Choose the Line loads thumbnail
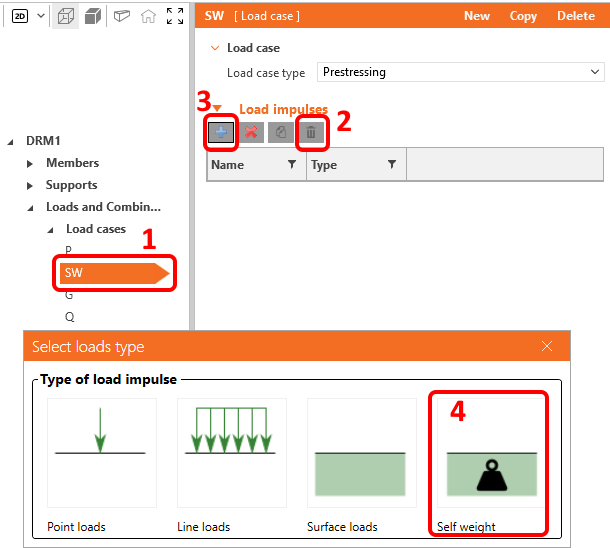Image resolution: width=610 pixels, height=548 pixels. (232, 453)
